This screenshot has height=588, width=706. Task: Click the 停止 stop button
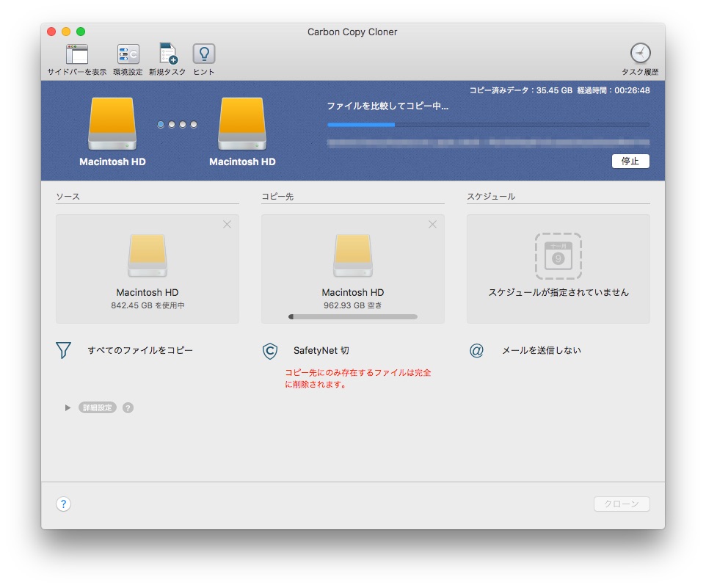(630, 161)
